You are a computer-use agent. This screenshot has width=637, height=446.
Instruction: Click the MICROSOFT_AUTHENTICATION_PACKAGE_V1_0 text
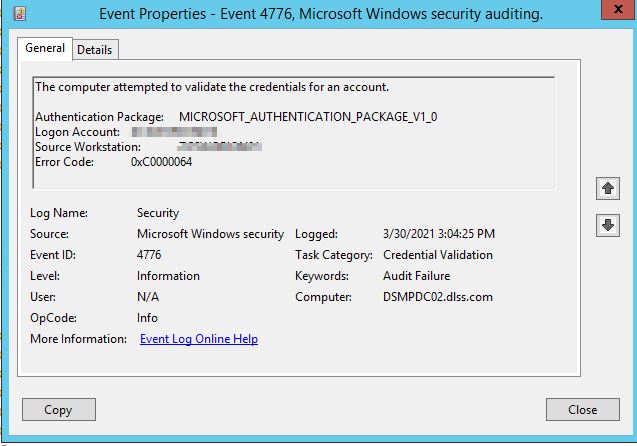(308, 117)
